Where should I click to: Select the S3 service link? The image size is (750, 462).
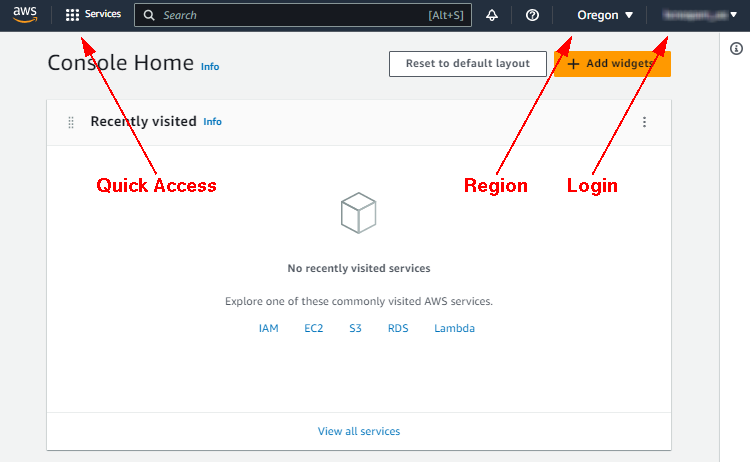[x=355, y=328]
